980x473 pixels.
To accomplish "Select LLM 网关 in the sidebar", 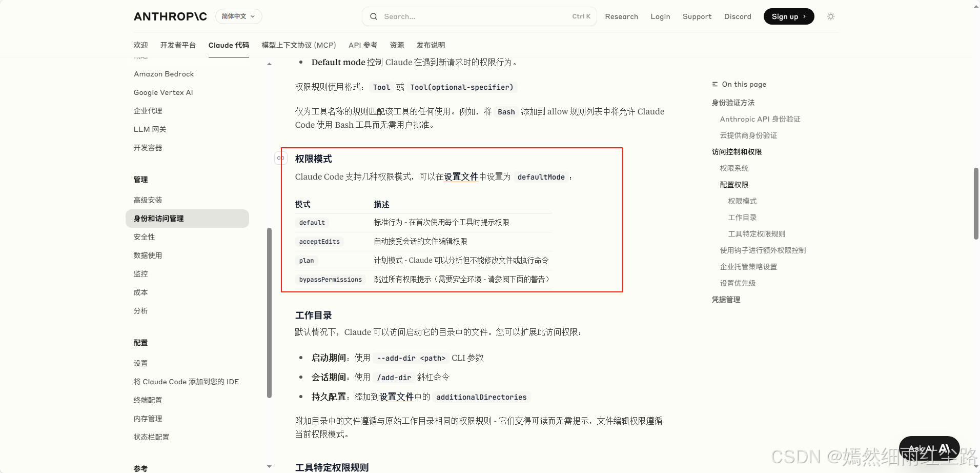I will 150,129.
